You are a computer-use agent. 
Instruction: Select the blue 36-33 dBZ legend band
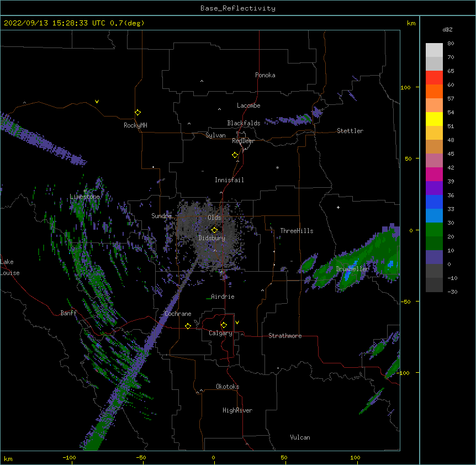(x=434, y=202)
